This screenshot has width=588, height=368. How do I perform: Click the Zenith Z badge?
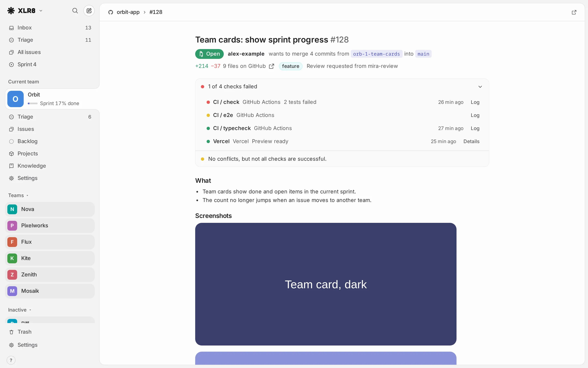click(x=12, y=275)
